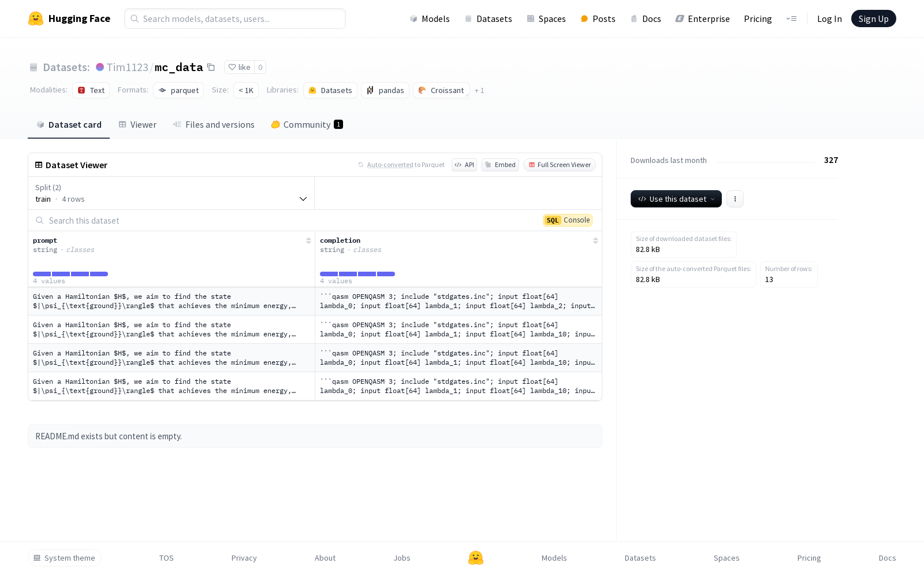Open the About footer link
The width and height of the screenshot is (924, 578).
point(325,558)
